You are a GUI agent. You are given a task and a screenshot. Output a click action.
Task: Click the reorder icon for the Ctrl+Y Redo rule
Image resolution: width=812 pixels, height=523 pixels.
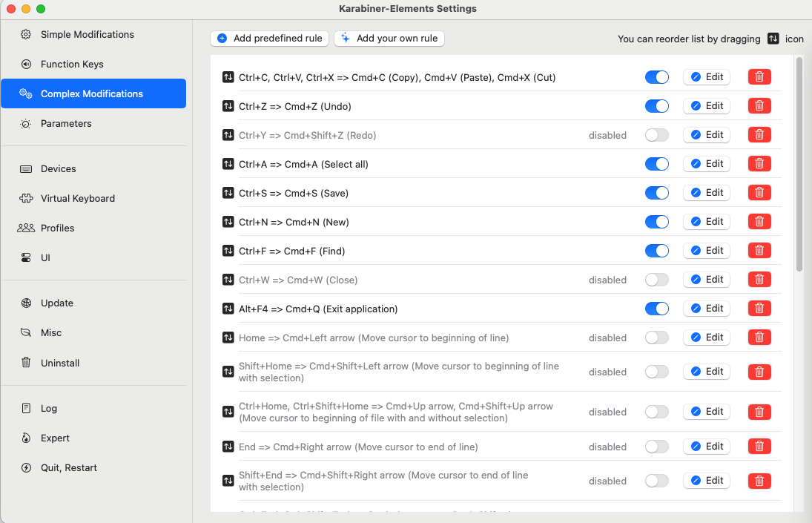[228, 135]
